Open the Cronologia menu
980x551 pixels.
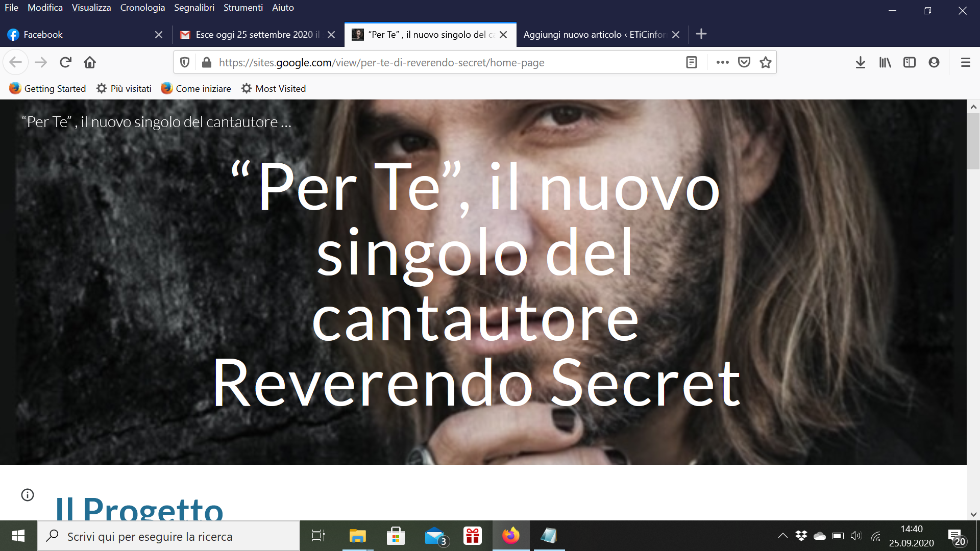tap(142, 8)
